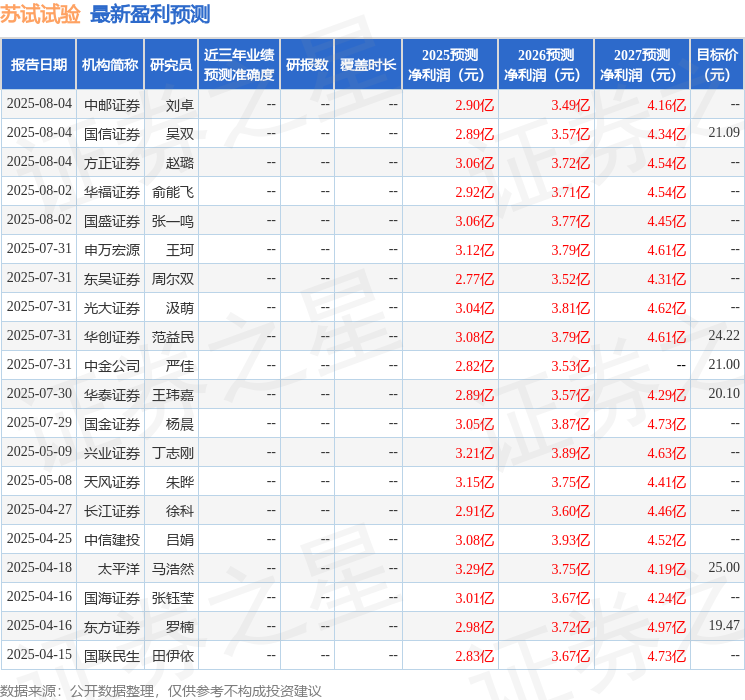745x700 pixels.
Task: Select 华泰证券 institution cell
Action: tap(112, 395)
